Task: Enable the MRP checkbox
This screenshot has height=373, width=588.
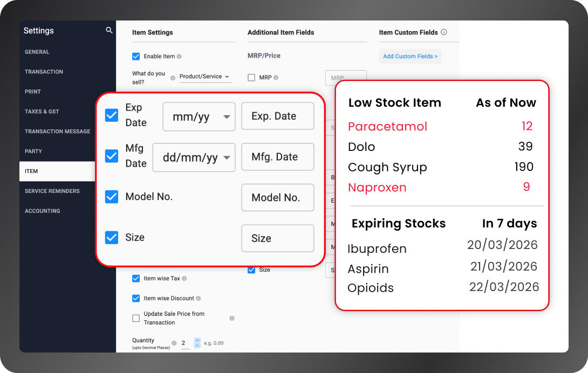Action: click(251, 78)
